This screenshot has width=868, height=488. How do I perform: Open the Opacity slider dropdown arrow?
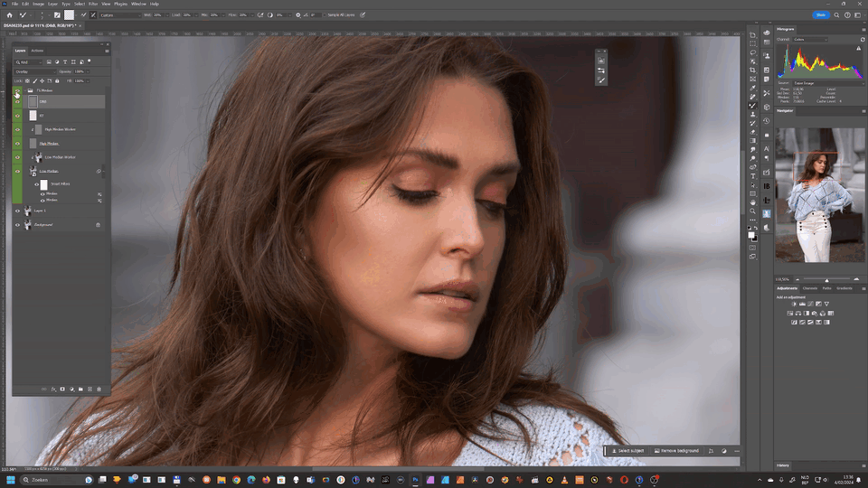(88, 71)
